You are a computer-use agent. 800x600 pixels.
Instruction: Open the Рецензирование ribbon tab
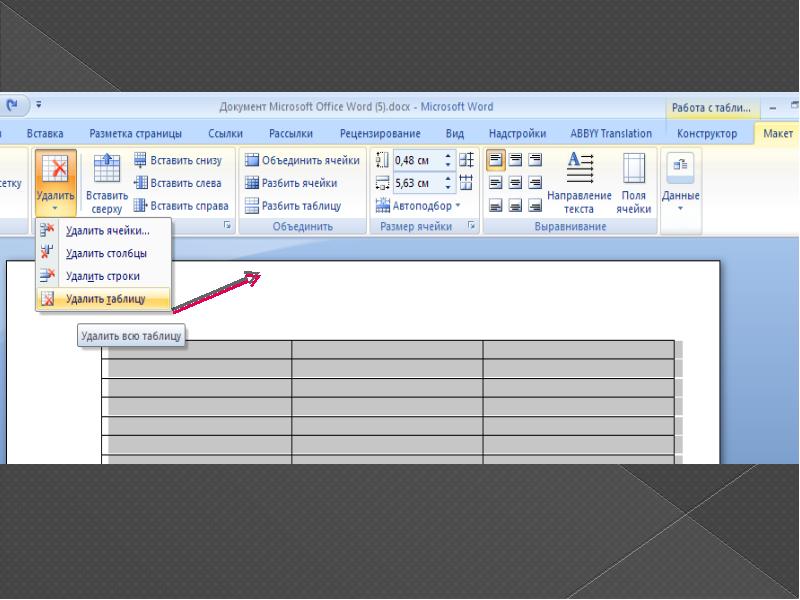click(x=380, y=133)
